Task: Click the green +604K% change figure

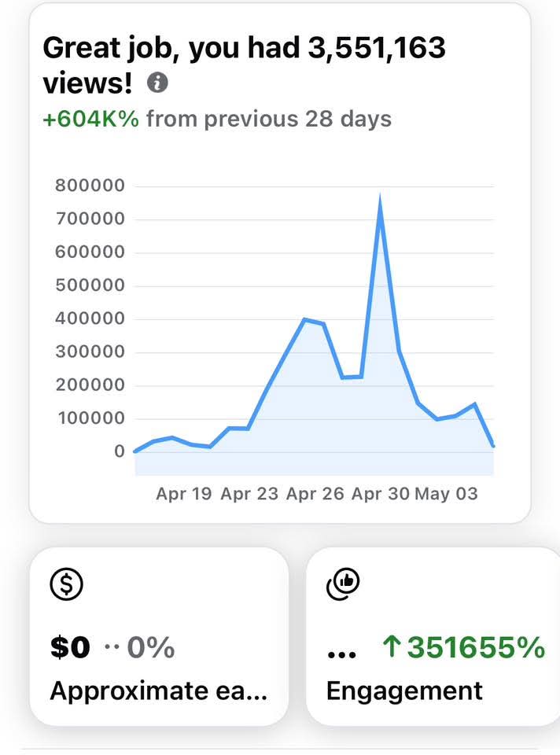Action: point(90,120)
